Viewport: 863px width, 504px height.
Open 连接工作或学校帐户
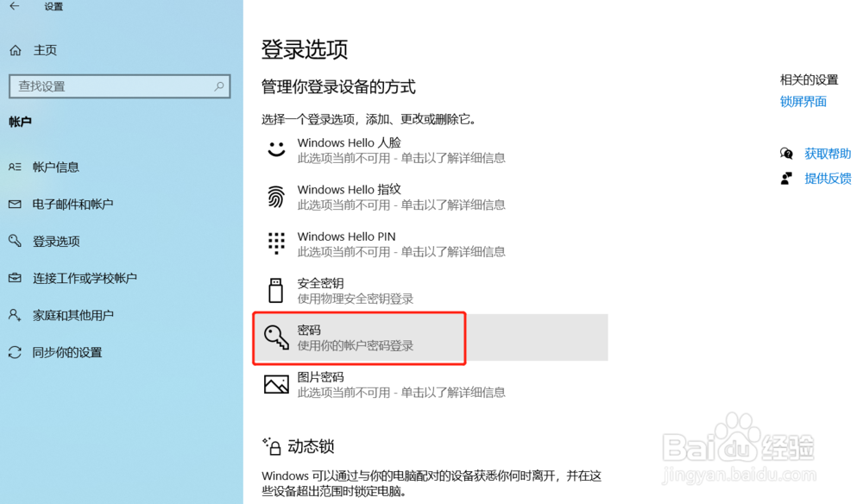pyautogui.click(x=85, y=278)
